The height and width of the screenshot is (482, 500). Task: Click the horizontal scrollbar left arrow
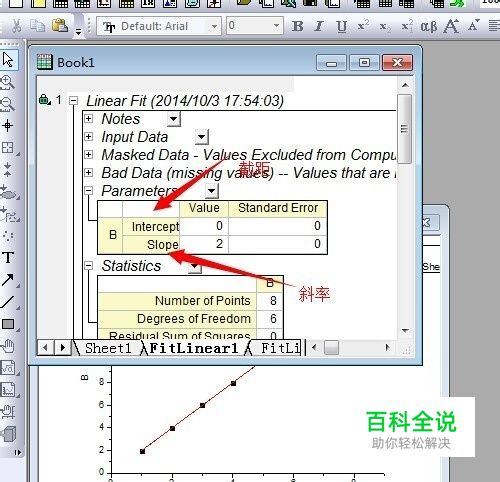(314, 348)
